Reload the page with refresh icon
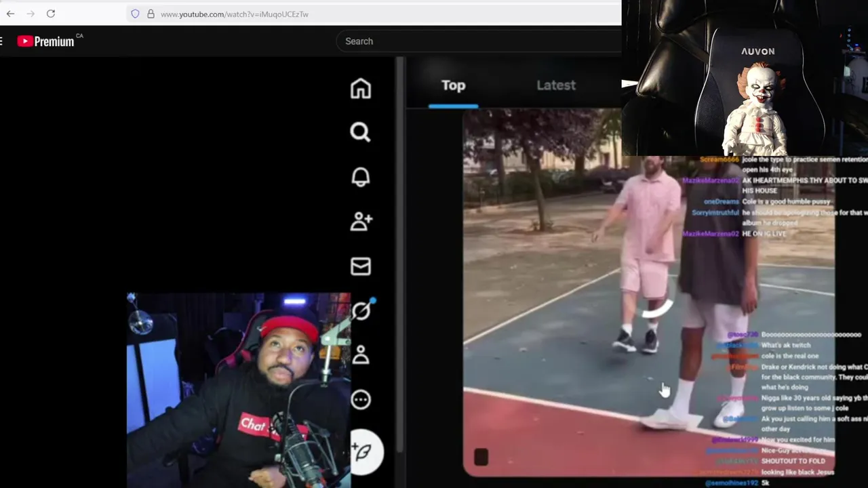Screen dimensions: 868x488 pyautogui.click(x=51, y=14)
